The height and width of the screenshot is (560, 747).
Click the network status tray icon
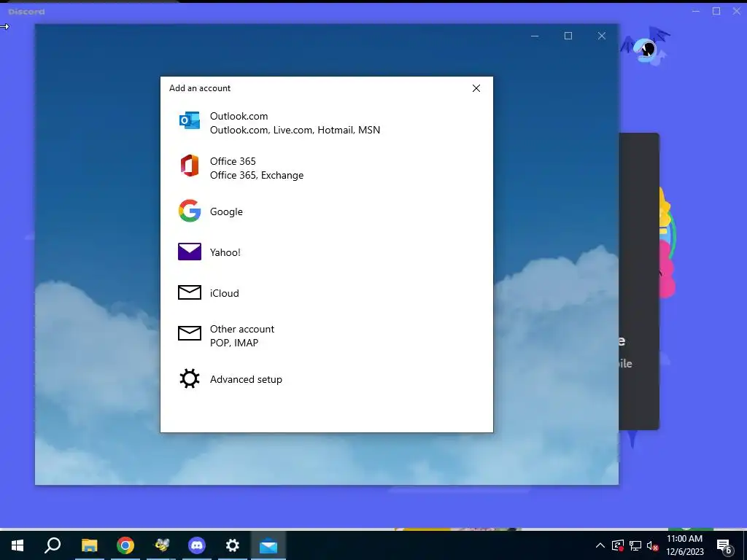click(635, 545)
